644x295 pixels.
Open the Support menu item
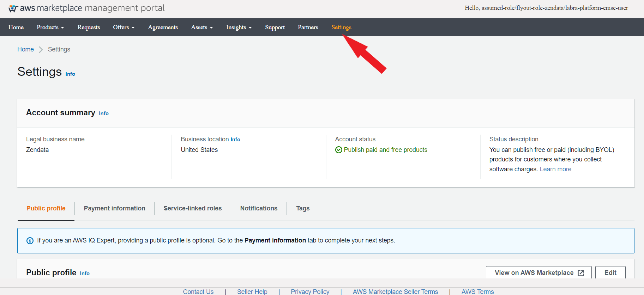(275, 27)
